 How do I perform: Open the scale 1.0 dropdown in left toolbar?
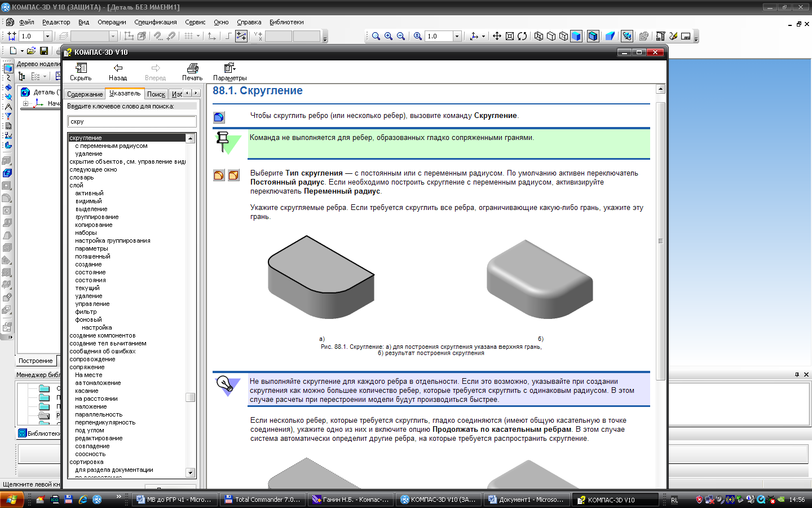(47, 36)
